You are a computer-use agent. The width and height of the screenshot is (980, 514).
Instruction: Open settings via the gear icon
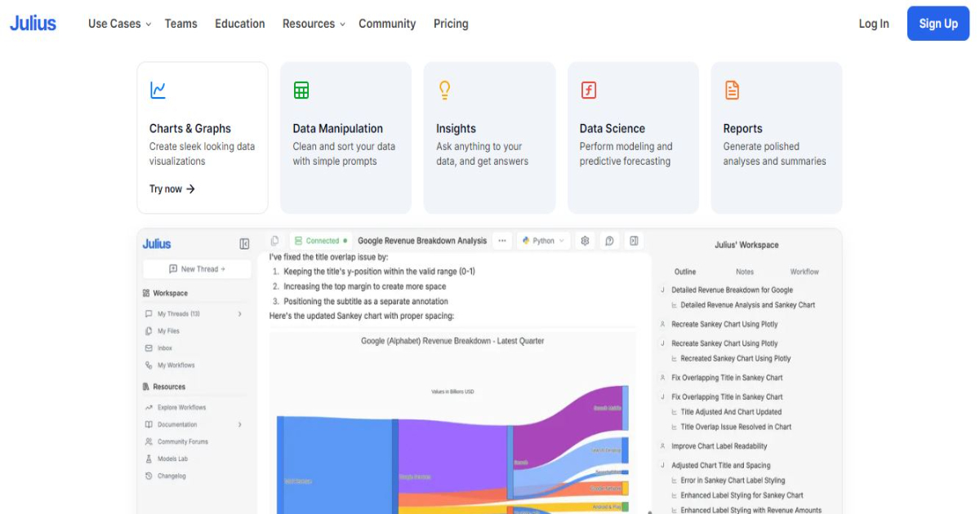tap(585, 241)
